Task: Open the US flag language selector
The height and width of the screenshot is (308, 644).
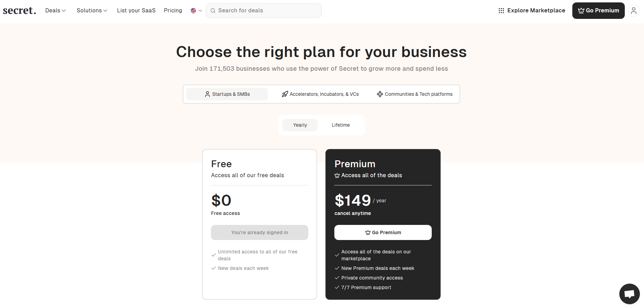Action: pyautogui.click(x=196, y=11)
